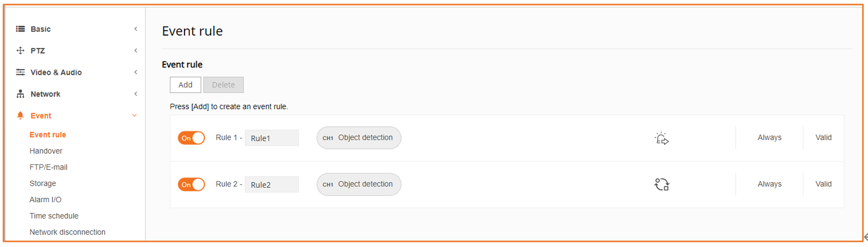Toggle Rule 1 on/off switch
This screenshot has width=868, height=247.
(x=191, y=138)
